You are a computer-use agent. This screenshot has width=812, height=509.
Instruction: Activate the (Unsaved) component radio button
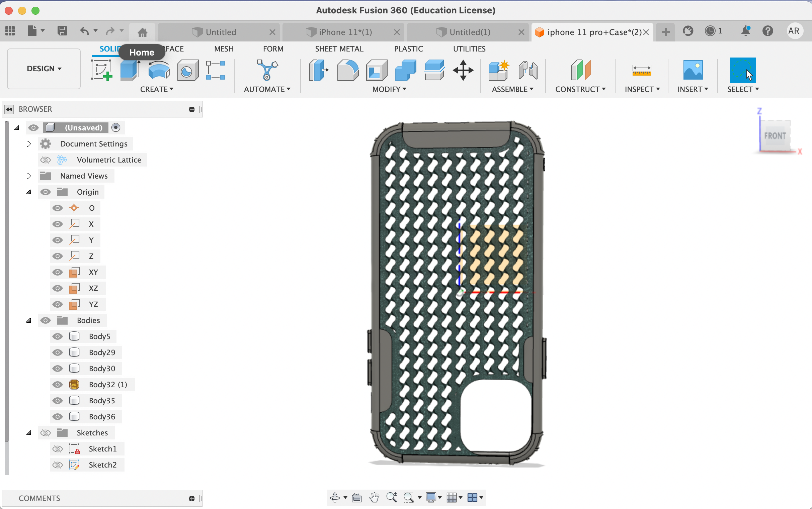coord(115,128)
